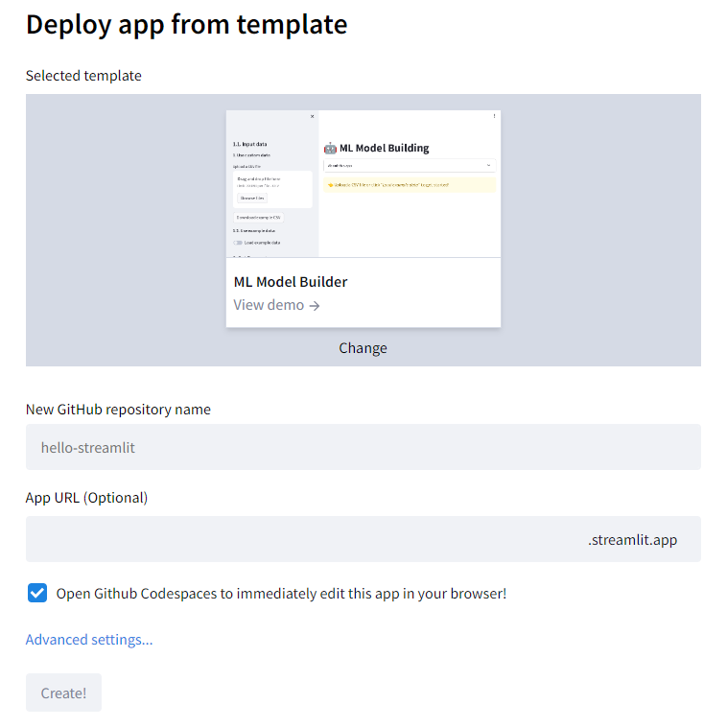Viewport: 727px width, 728px height.
Task: Focus the New GitHub repository name field
Action: click(x=363, y=447)
